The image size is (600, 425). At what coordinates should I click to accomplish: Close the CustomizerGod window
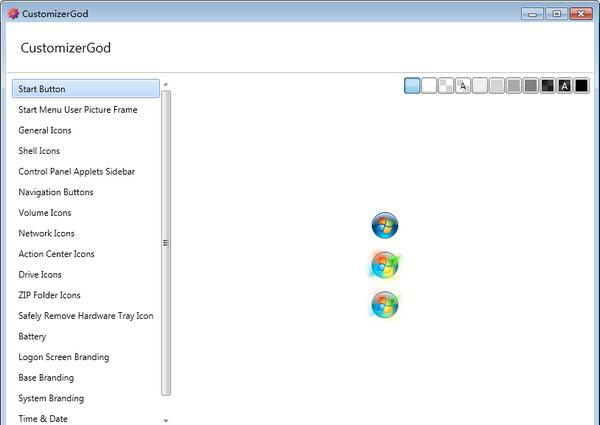(581, 14)
